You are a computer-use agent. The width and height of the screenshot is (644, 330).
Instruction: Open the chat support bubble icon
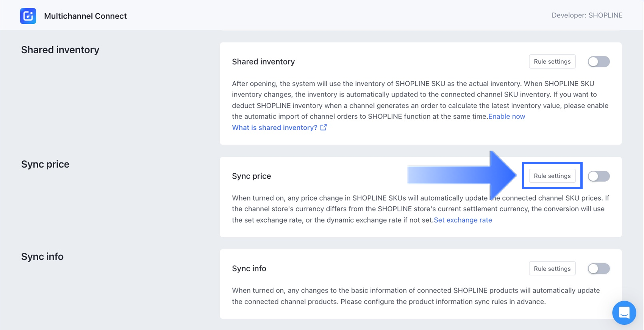[x=624, y=313]
